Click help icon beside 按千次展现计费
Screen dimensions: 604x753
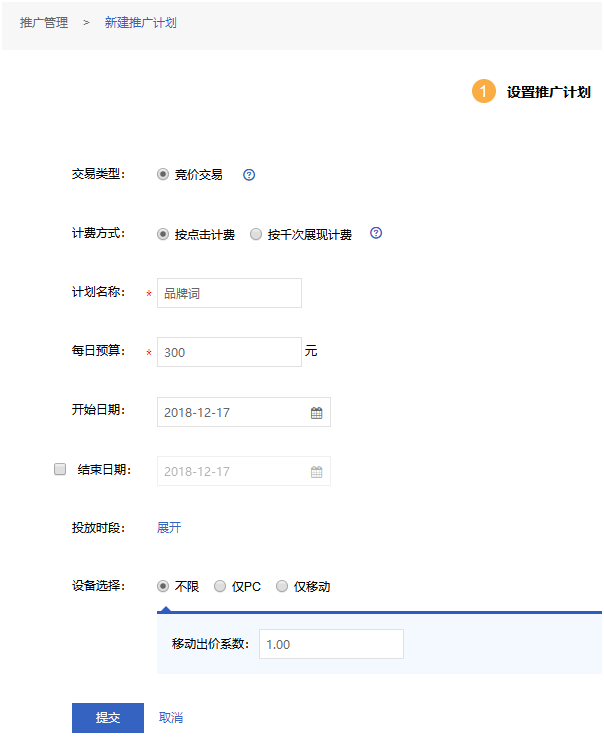tap(376, 234)
